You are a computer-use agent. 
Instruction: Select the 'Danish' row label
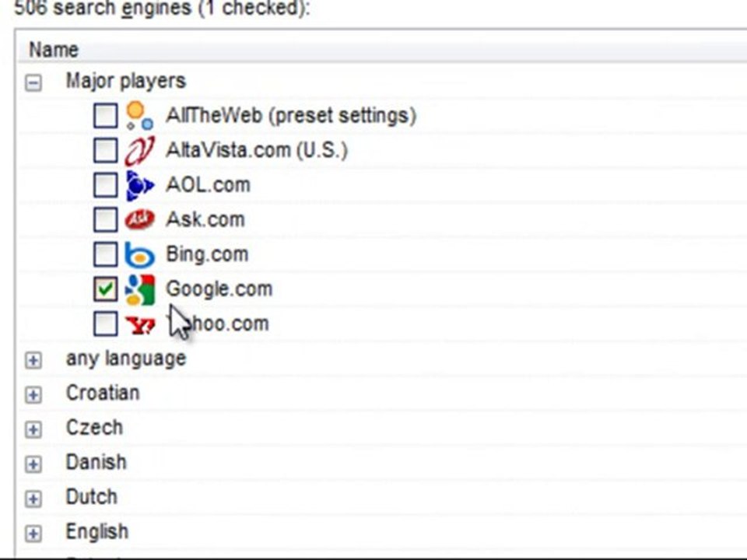tap(96, 462)
